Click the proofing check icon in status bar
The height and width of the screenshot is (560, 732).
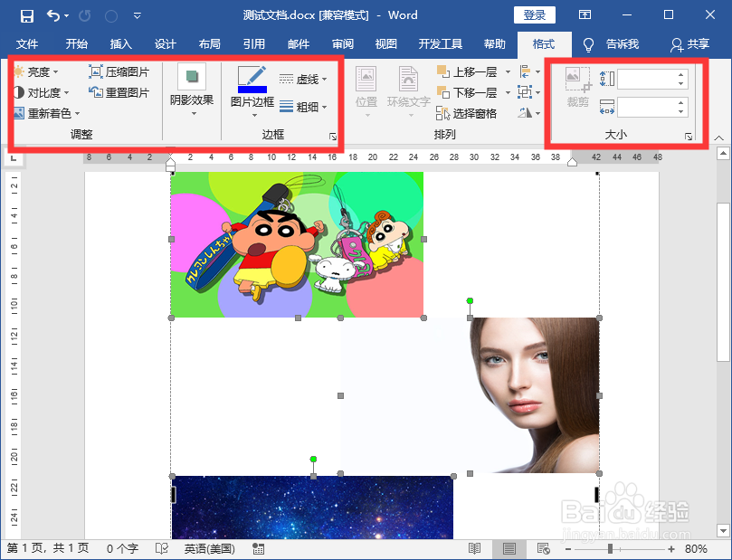[x=162, y=549]
